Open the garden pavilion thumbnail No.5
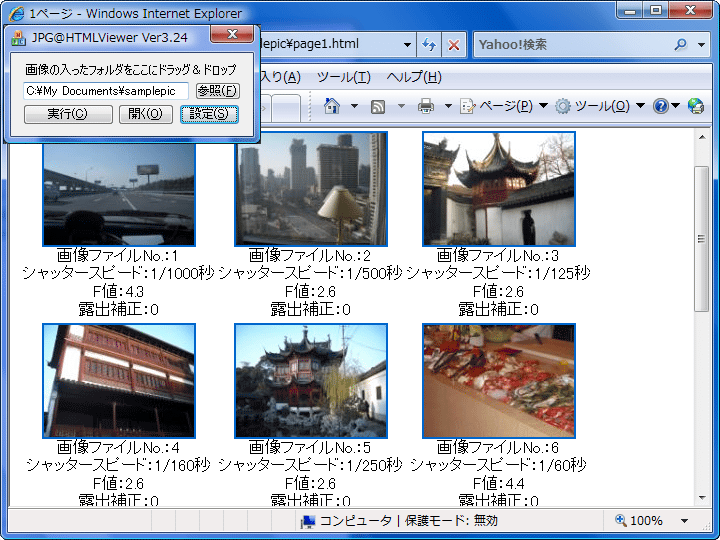This screenshot has height=540, width=720. tap(311, 381)
